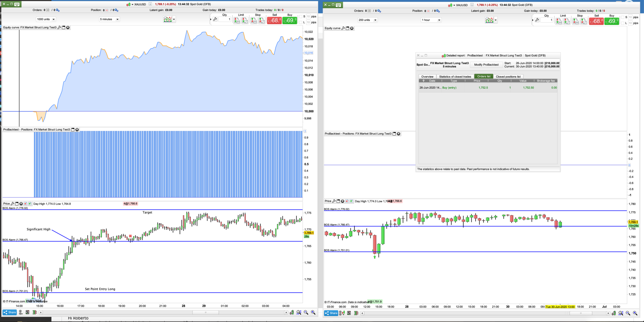Maximize left ProBacktest Positions panel

(73, 129)
